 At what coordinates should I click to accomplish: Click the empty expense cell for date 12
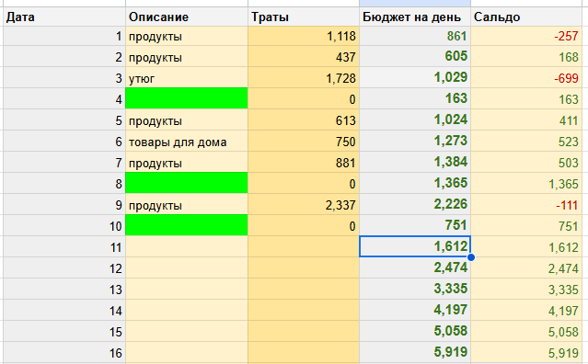click(304, 268)
